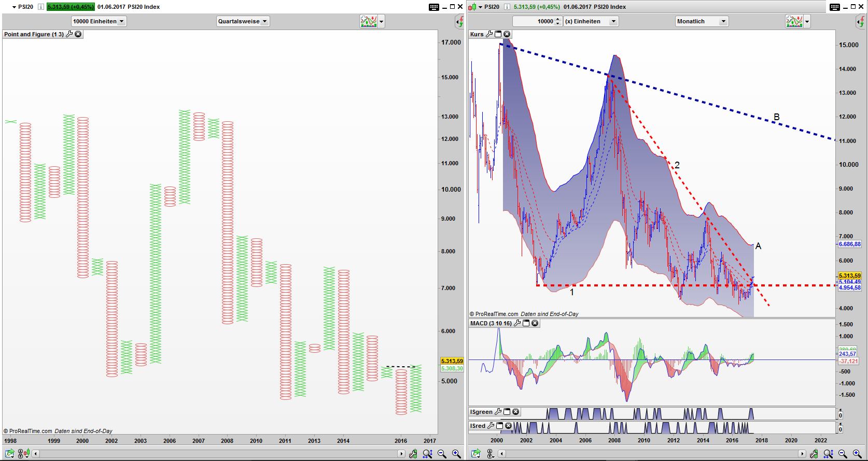
Task: Open ISred indicator settings wrench
Action: [491, 426]
